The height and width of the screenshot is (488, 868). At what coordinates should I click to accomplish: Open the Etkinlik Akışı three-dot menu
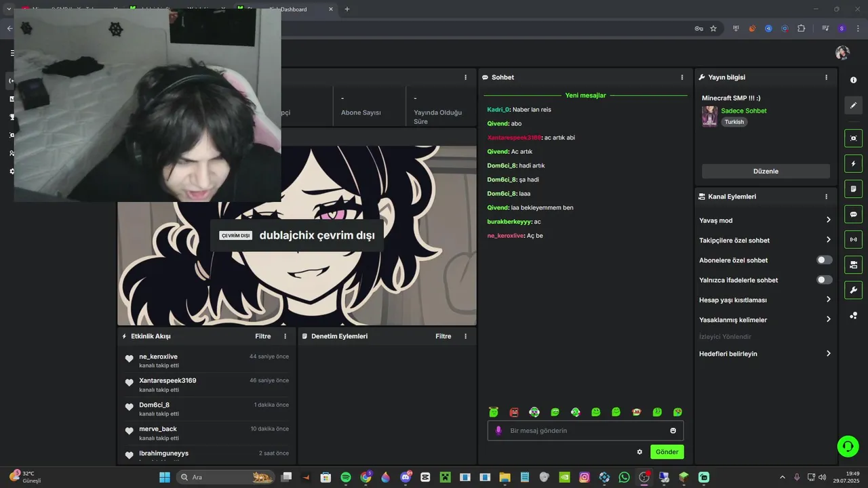[x=285, y=336]
